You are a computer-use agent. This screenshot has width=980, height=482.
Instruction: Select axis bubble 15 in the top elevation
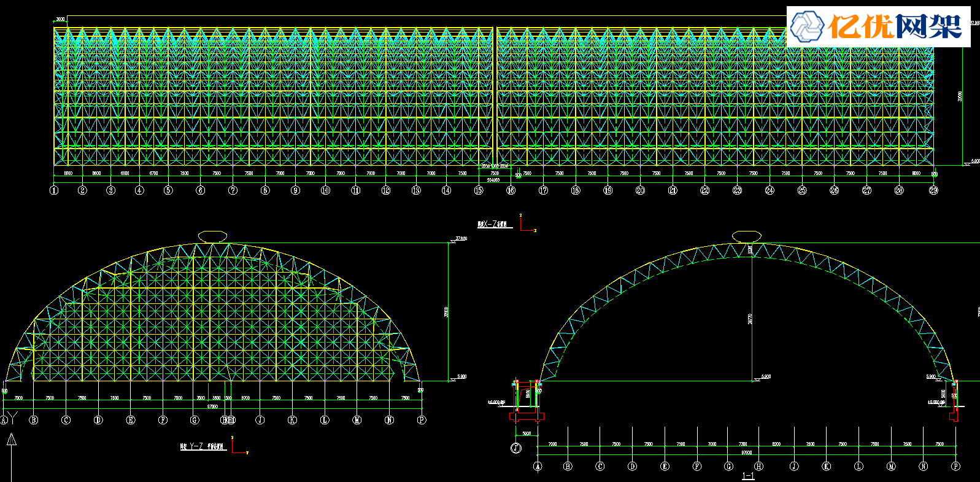[479, 190]
